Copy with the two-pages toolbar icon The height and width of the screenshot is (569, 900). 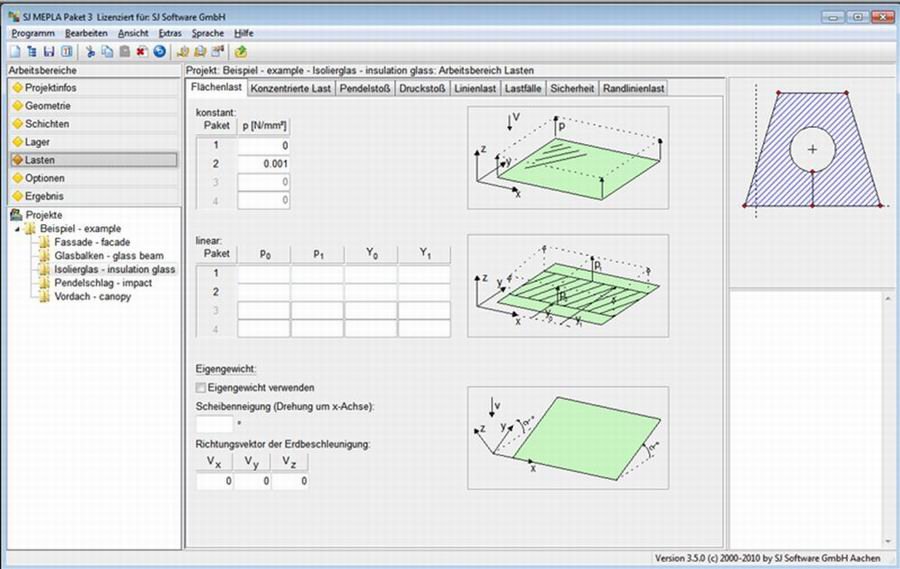[x=107, y=52]
